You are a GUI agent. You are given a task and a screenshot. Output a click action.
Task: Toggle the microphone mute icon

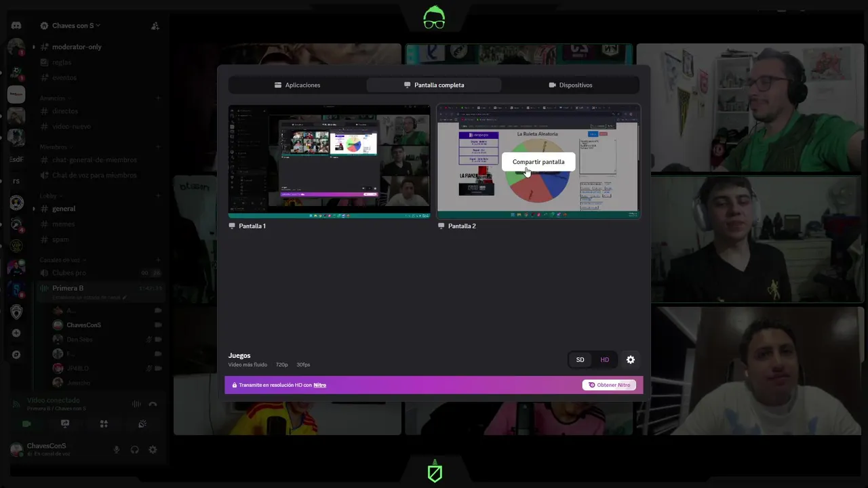tap(116, 449)
